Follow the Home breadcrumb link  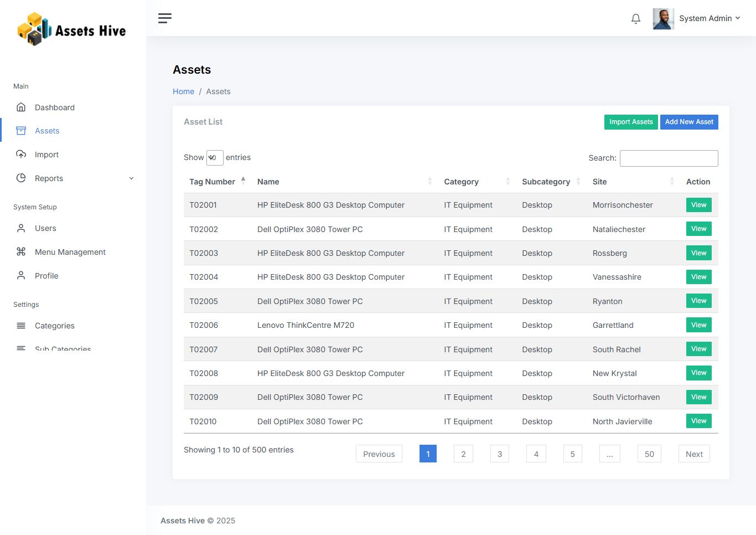[183, 91]
